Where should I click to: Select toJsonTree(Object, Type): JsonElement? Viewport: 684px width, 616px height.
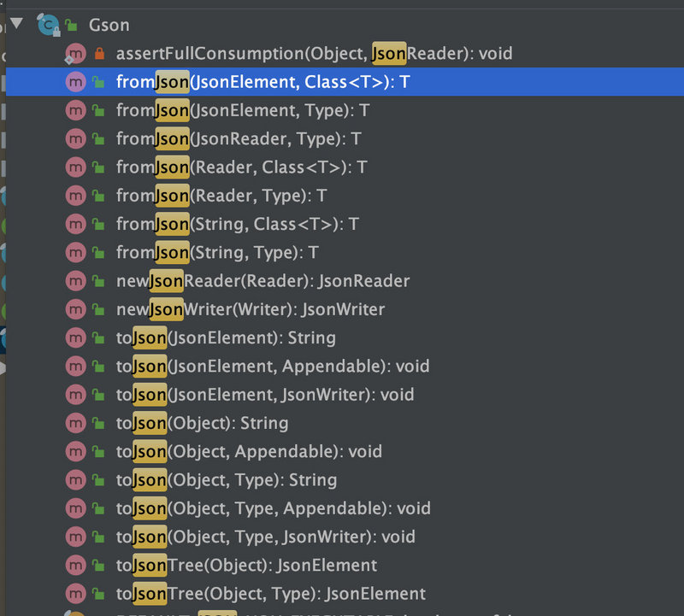256,593
